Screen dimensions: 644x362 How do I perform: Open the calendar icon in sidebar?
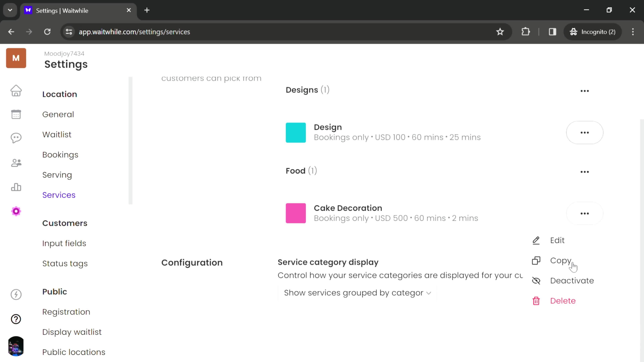pyautogui.click(x=16, y=114)
